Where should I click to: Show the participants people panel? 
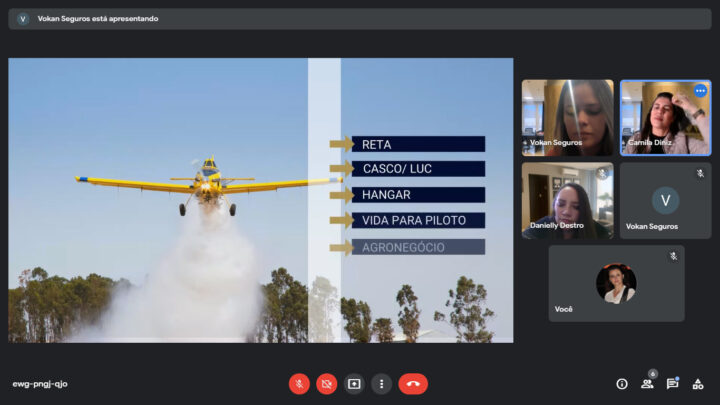click(x=647, y=384)
